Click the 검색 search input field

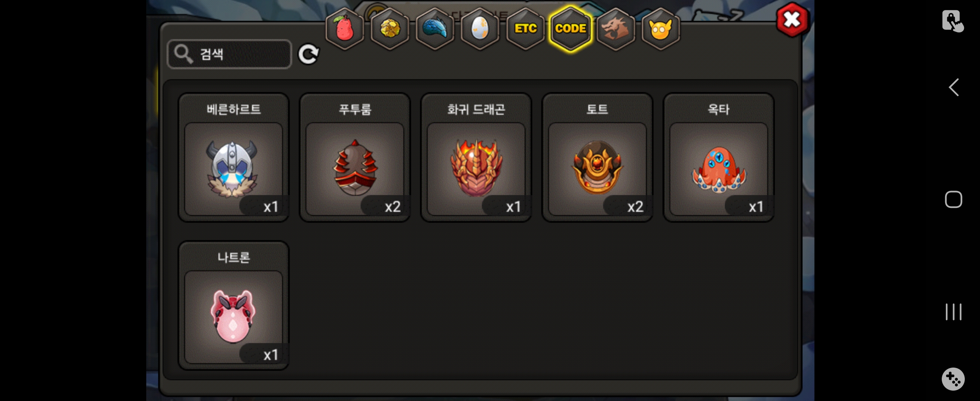229,54
